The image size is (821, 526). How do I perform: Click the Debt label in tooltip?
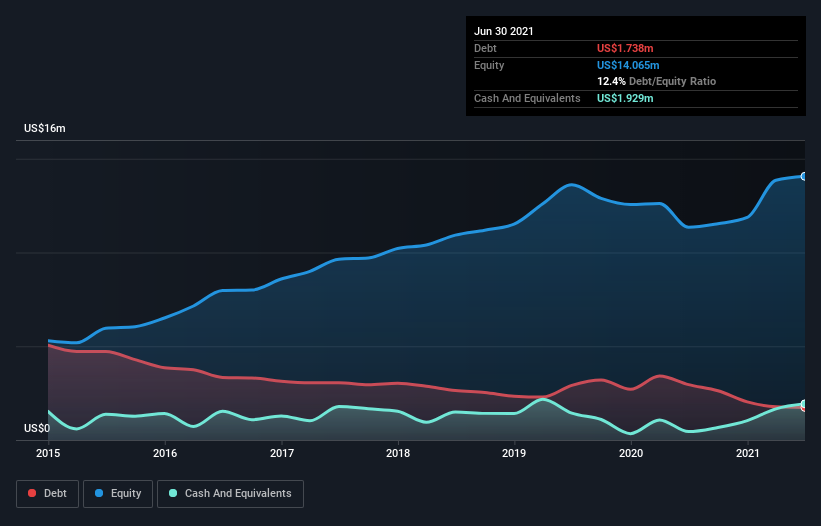pos(485,48)
